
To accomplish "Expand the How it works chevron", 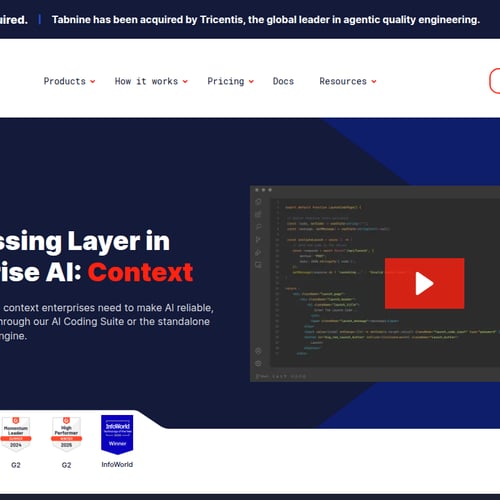I will click(185, 82).
